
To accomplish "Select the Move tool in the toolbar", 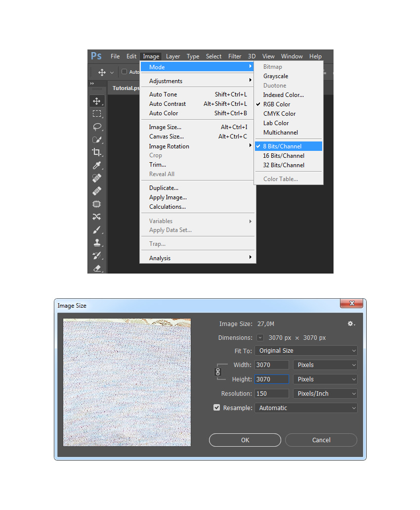I will pyautogui.click(x=97, y=101).
